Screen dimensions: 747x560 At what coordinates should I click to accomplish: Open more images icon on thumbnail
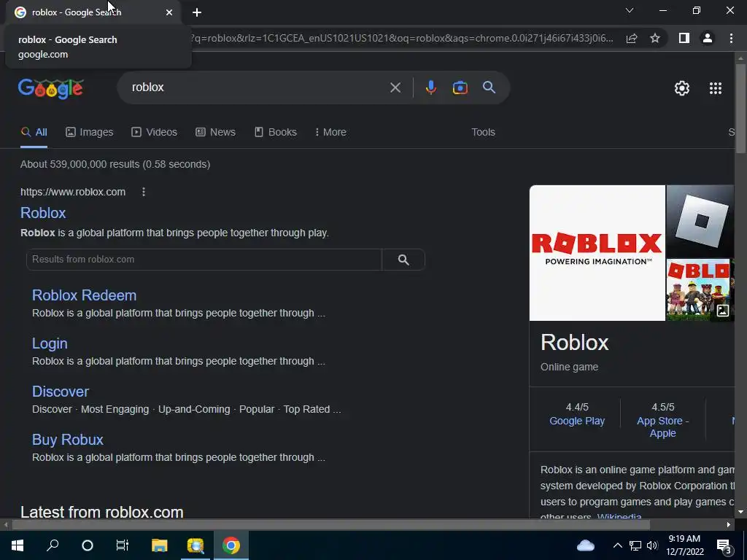pyautogui.click(x=723, y=311)
